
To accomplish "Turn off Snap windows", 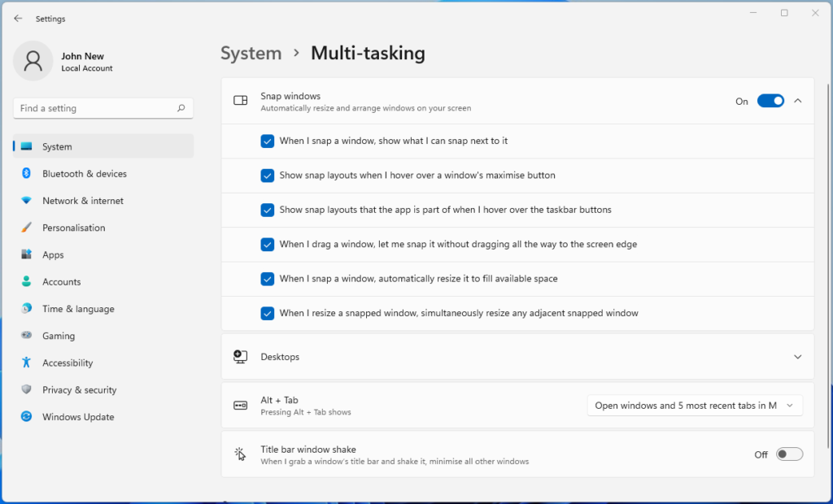I will 770,100.
